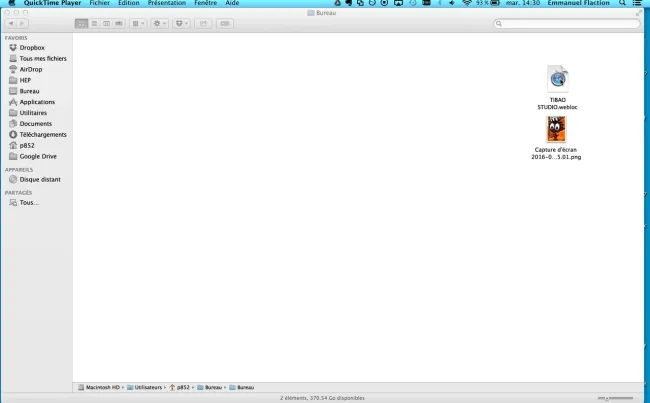650x403 pixels.
Task: Select the Capture d'écran png thumbnail
Action: pos(556,129)
